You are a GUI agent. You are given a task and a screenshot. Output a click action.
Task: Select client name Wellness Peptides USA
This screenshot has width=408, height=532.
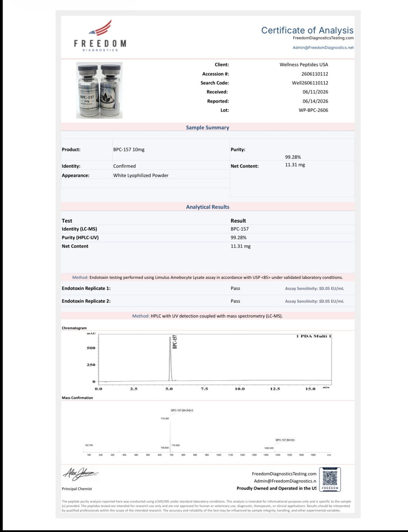(304, 65)
